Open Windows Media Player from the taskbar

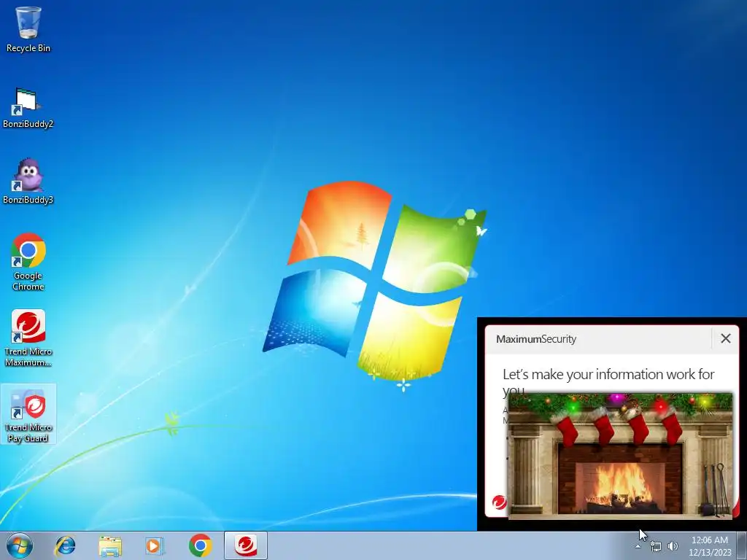155,545
